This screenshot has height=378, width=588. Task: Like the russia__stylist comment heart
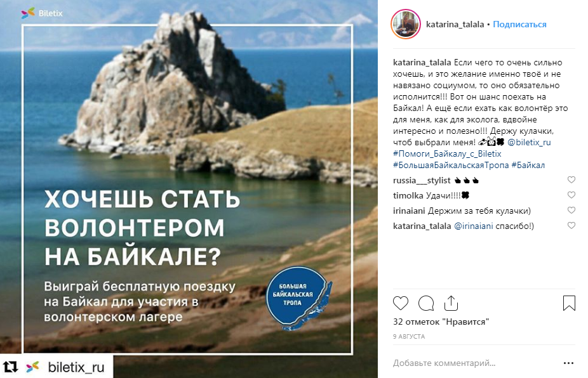click(571, 180)
